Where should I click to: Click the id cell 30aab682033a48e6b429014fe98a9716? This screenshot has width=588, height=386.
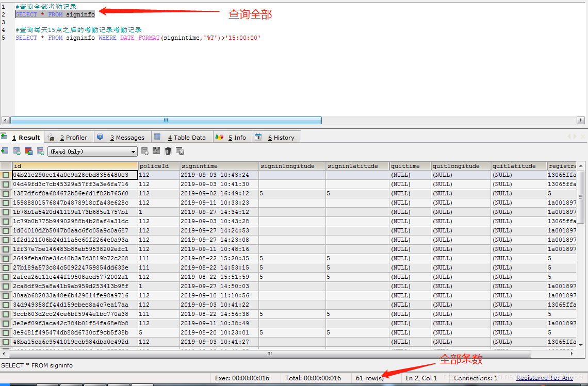75,296
